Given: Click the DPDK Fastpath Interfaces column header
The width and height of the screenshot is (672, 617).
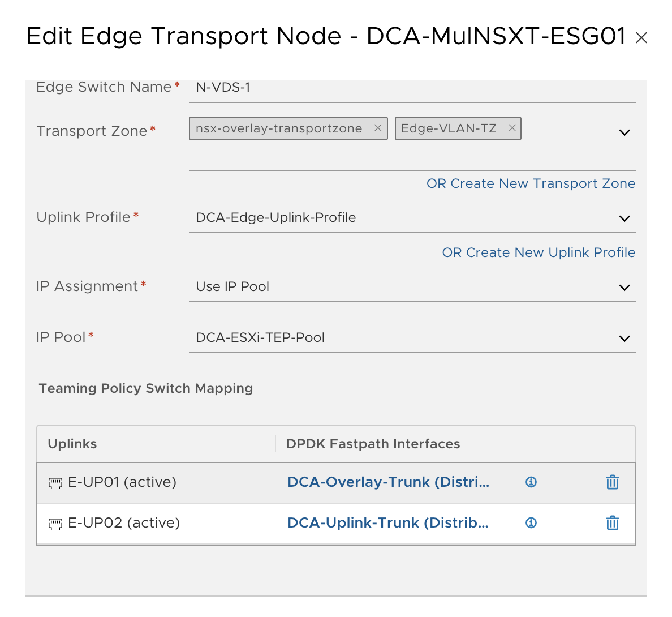Looking at the screenshot, I should (x=373, y=444).
